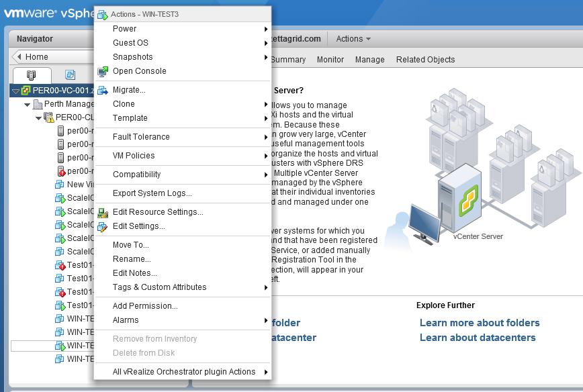This screenshot has height=392, width=583.
Task: Select Edit Resource Settings...
Action: pyautogui.click(x=183, y=212)
